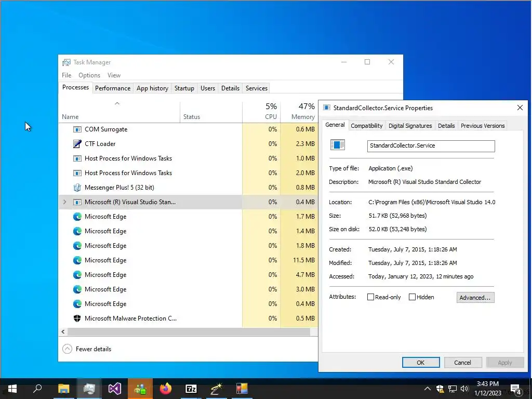The height and width of the screenshot is (399, 532).
Task: Open Advanced... attributes dialog
Action: [x=475, y=298]
